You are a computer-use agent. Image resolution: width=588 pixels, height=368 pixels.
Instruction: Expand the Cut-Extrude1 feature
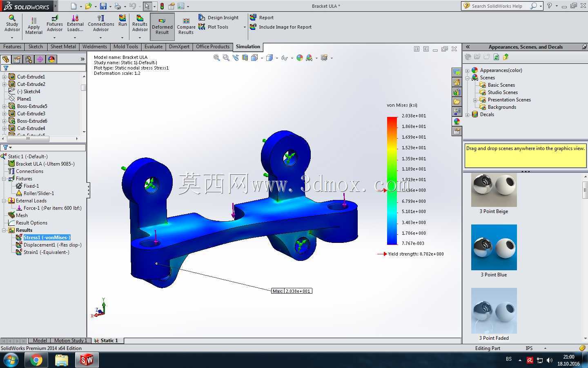coord(4,77)
